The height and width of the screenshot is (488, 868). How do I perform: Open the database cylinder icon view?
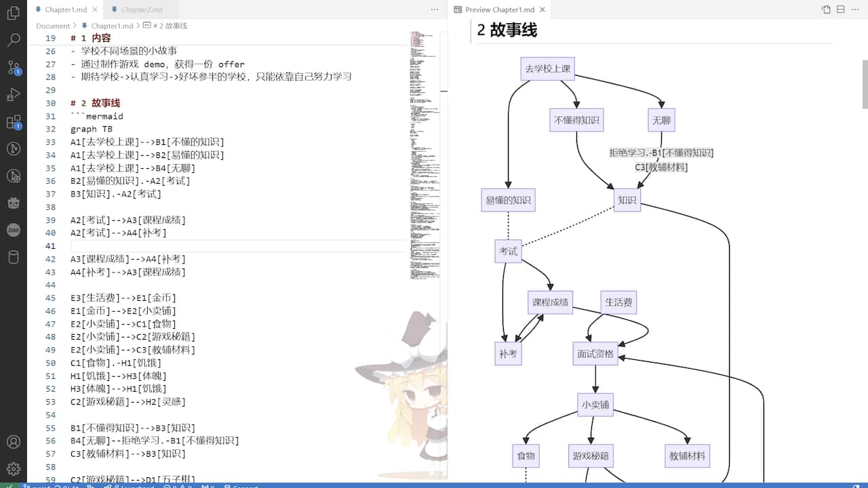tap(13, 257)
